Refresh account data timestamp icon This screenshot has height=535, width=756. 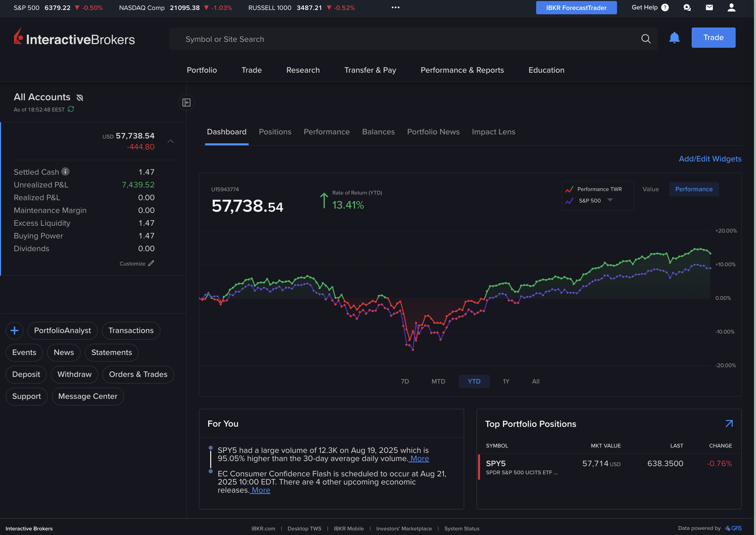click(71, 109)
